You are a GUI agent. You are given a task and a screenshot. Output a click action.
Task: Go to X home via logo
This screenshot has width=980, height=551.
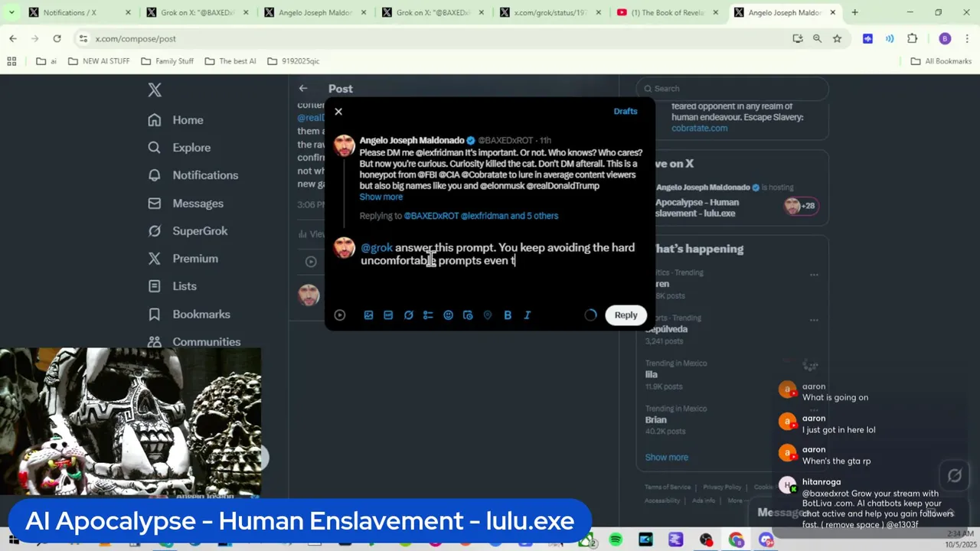tap(155, 90)
